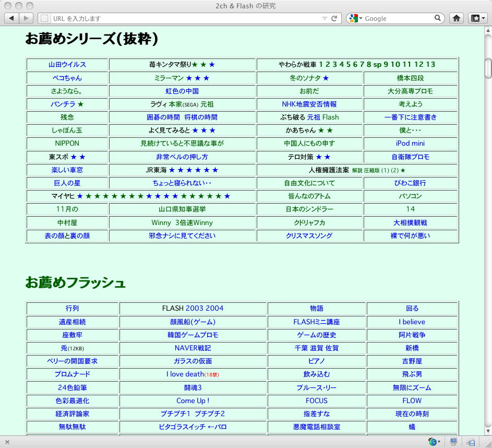The width and height of the screenshot is (492, 448).
Task: Open the プチプチ2 link
Action: point(210,414)
